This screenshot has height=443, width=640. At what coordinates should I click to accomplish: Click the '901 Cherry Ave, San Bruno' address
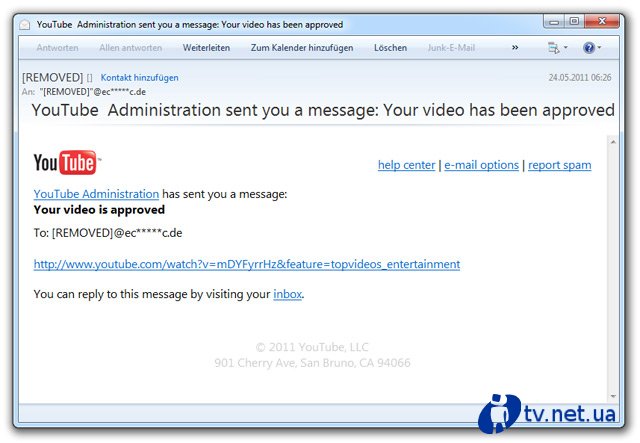coord(312,363)
